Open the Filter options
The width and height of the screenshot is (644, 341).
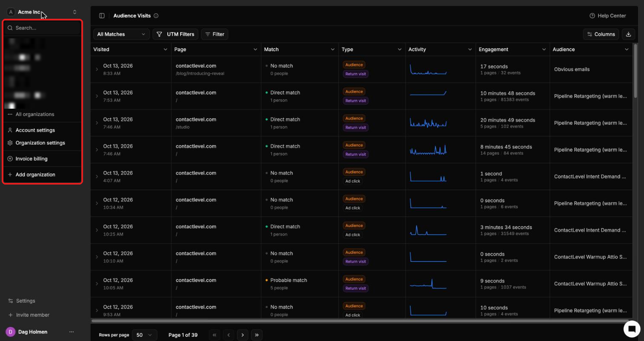[215, 34]
